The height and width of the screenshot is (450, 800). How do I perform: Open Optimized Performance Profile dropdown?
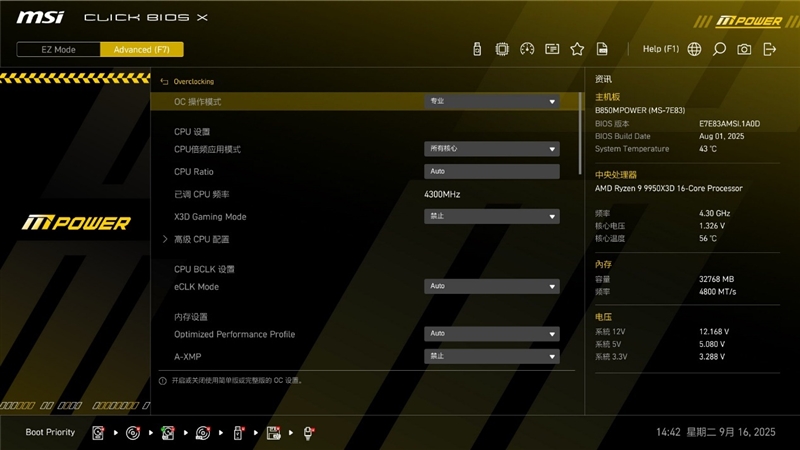pos(492,334)
